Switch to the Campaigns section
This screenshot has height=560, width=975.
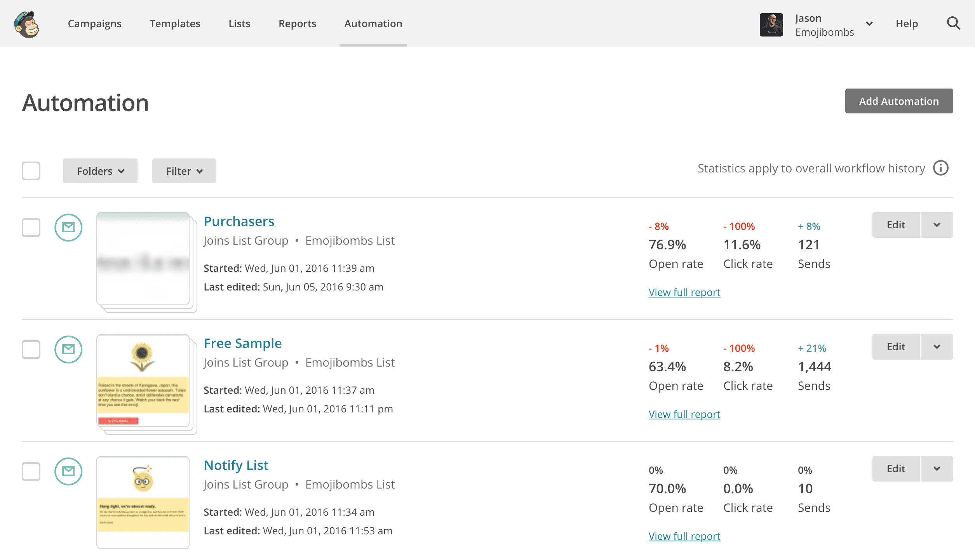94,23
